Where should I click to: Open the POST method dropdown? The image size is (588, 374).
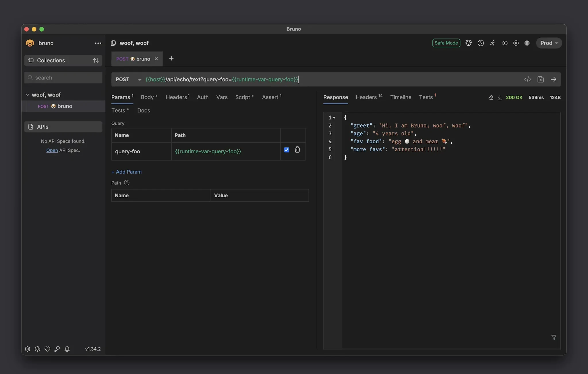(128, 80)
